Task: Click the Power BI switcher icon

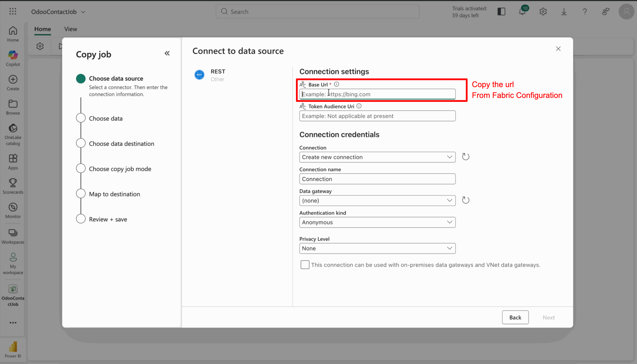Action: click(x=13, y=349)
